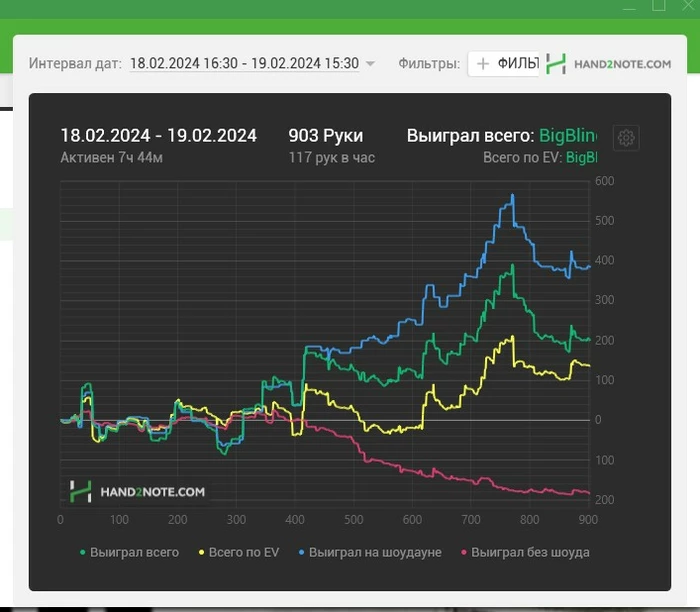Click the HAND2NOTE.COM text in the header
This screenshot has height=612, width=700.
[x=622, y=64]
